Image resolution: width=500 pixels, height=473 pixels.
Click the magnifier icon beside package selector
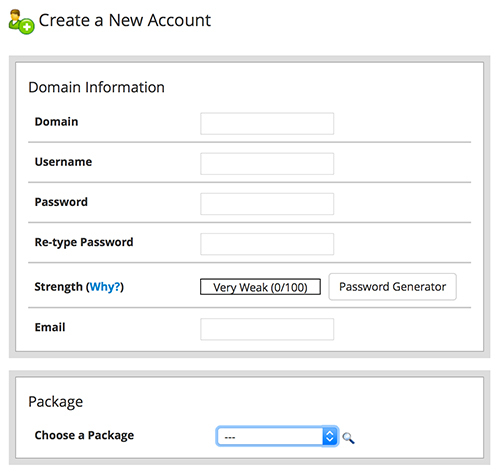point(348,438)
